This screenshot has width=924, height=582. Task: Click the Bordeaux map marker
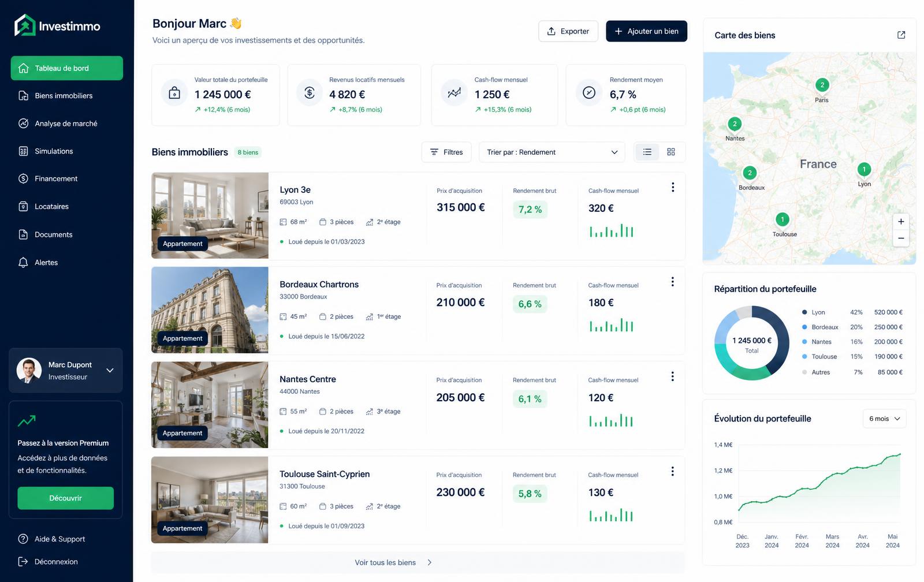click(750, 173)
